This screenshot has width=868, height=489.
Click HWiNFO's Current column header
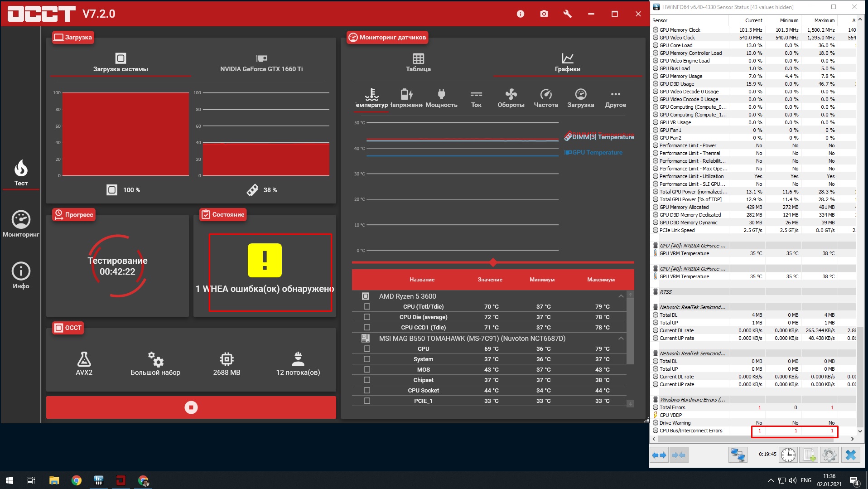(747, 20)
